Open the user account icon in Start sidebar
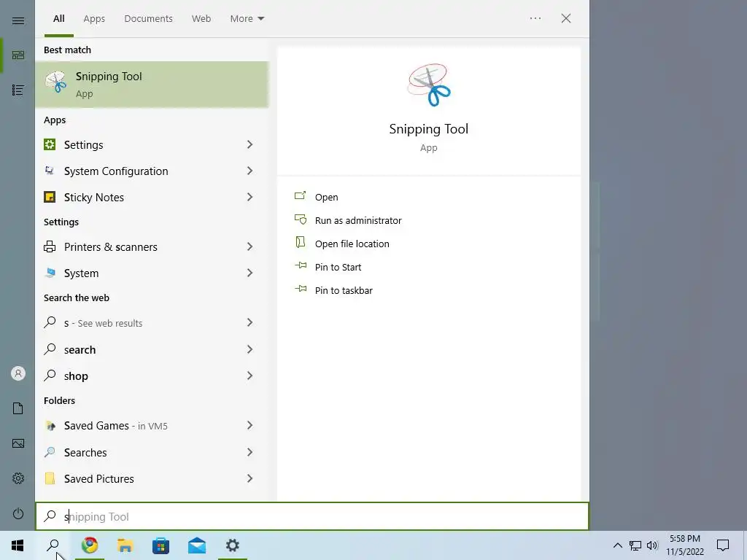This screenshot has width=747, height=560. coord(18,373)
